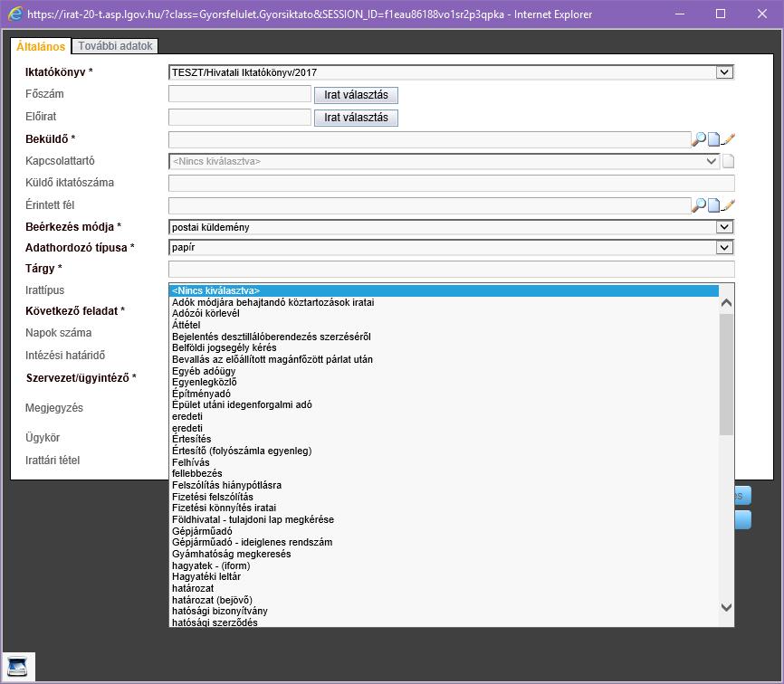Screen dimensions: 784x684
Task: Select 'fellebbezés' option
Action: point(444,474)
